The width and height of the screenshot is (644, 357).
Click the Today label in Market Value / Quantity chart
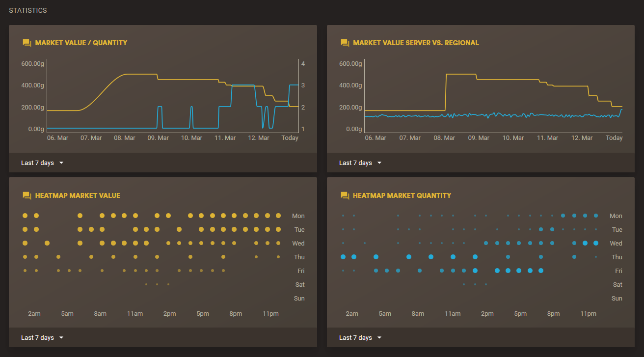[x=290, y=138]
